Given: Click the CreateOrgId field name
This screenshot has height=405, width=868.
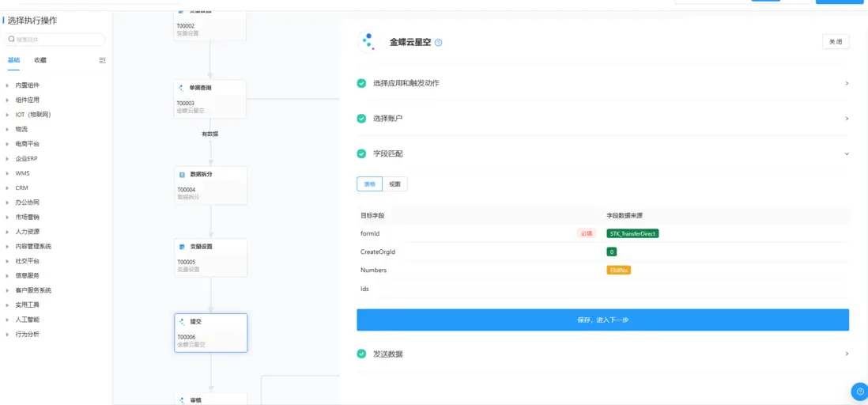Looking at the screenshot, I should (x=378, y=252).
